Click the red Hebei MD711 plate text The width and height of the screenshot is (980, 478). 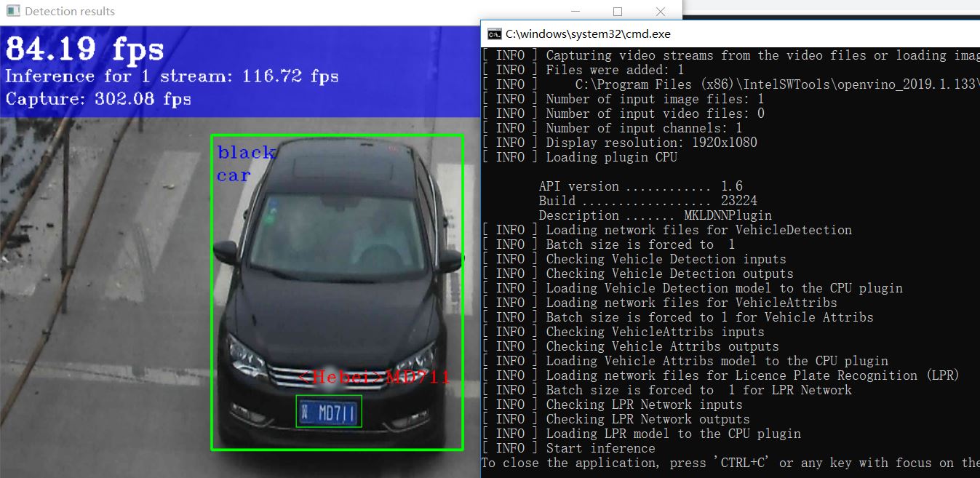[375, 377]
